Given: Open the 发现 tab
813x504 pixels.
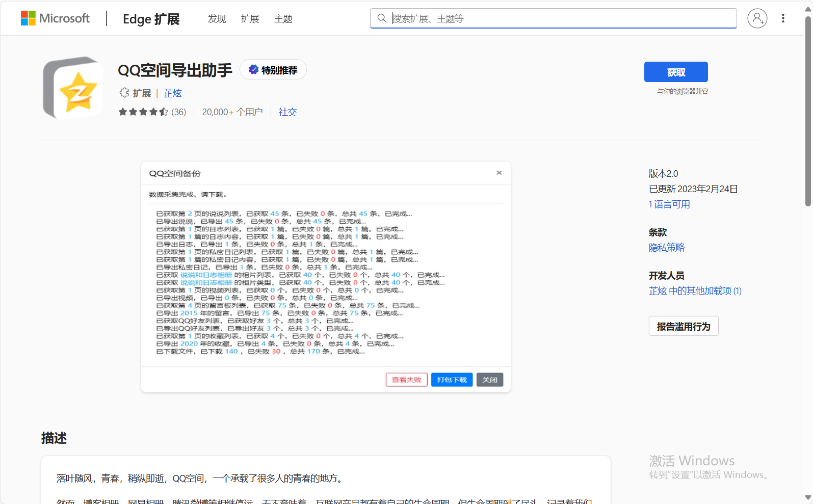Looking at the screenshot, I should pos(217,19).
